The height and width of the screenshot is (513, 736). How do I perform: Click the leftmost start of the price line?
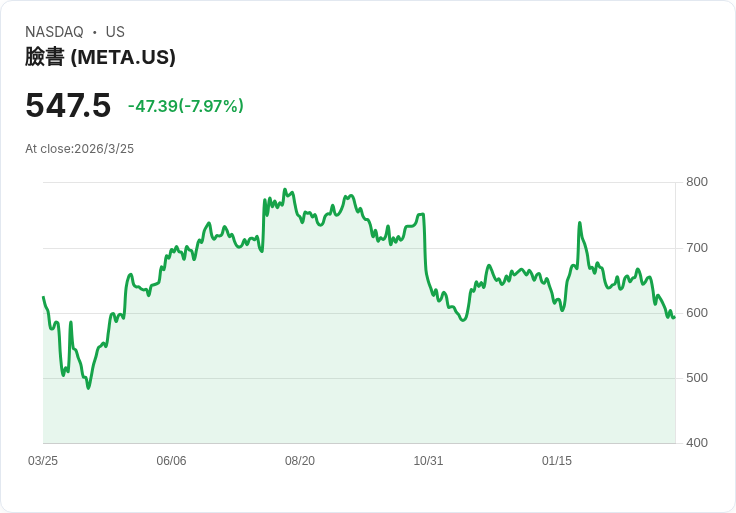click(43, 297)
